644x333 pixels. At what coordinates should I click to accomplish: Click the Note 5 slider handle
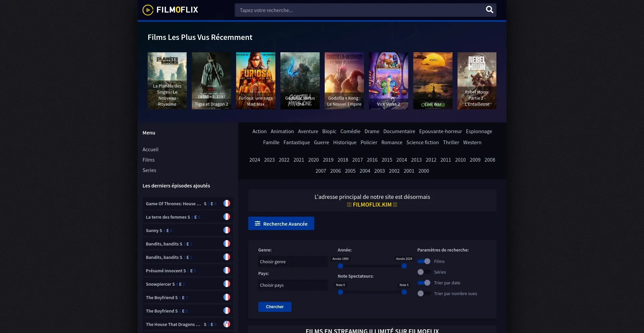point(404,292)
